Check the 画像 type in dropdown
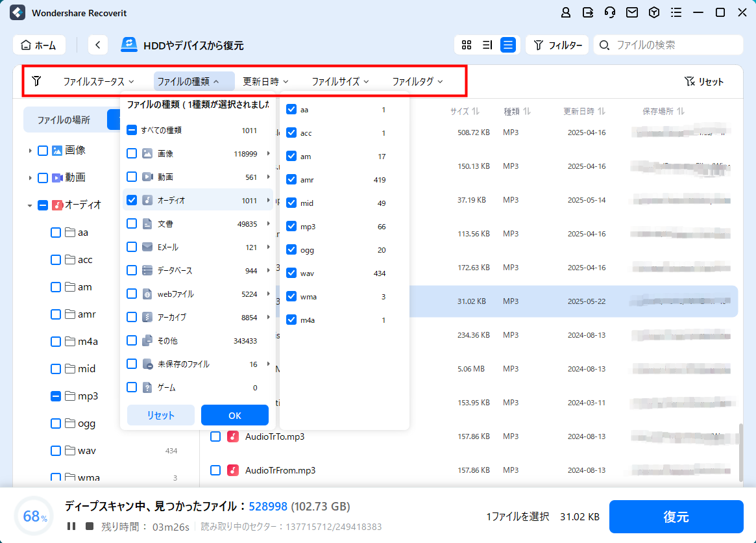 (132, 153)
